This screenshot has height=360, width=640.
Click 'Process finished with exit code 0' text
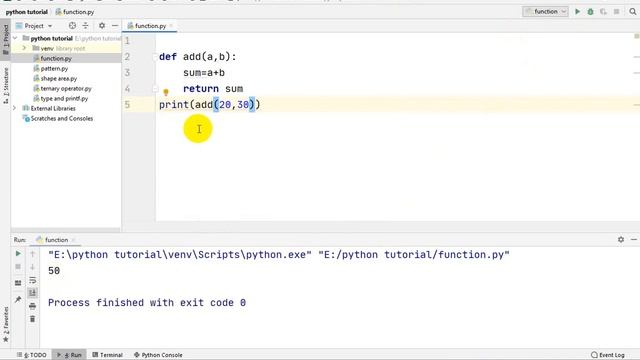coord(147,302)
